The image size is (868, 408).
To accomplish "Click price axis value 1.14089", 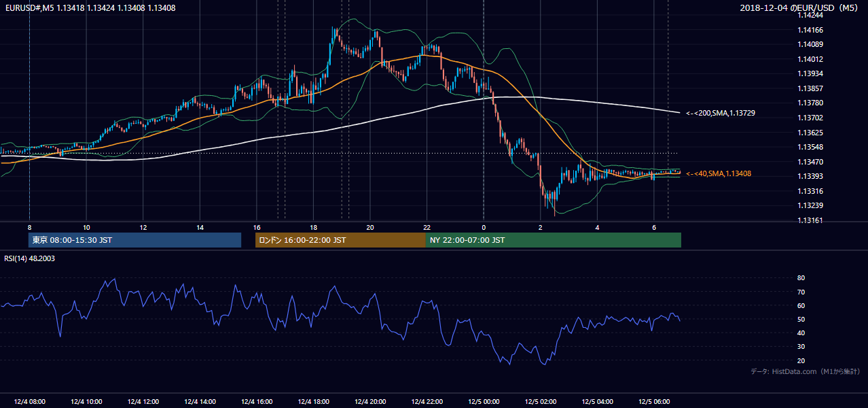I will [810, 44].
